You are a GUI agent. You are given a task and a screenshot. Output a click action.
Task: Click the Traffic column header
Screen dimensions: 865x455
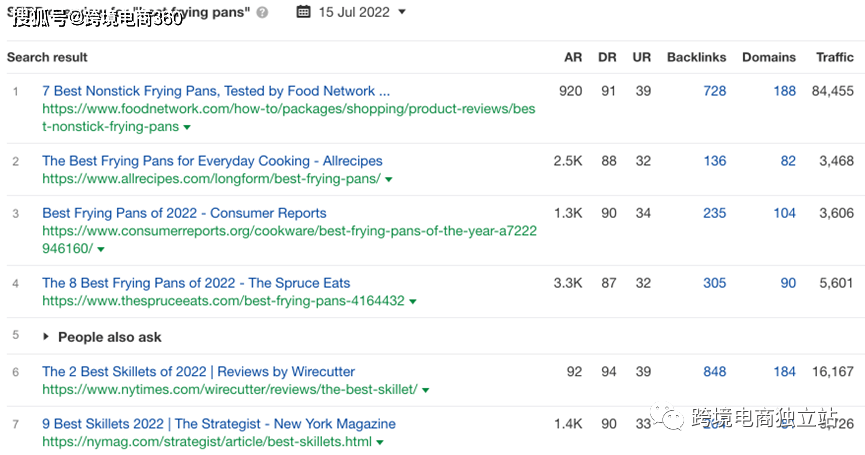point(835,57)
